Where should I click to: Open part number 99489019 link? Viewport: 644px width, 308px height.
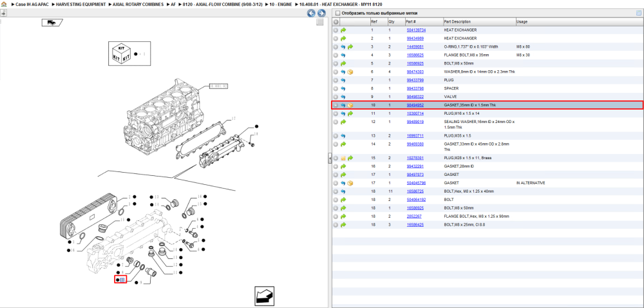[x=415, y=122]
